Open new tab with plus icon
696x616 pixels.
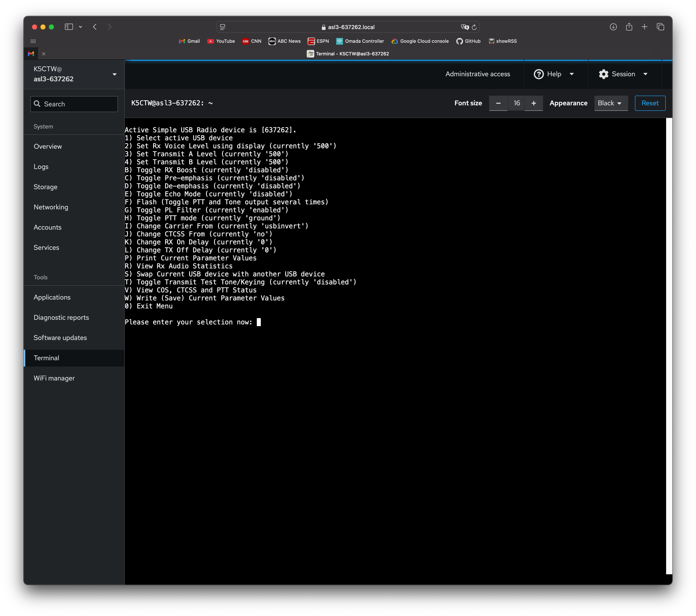coord(644,27)
